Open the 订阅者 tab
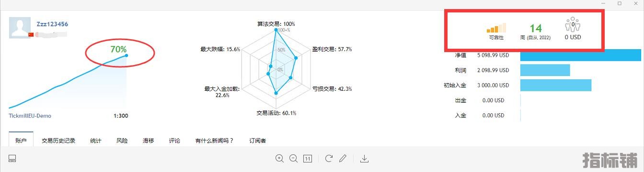The image size is (644, 172). coord(258,140)
